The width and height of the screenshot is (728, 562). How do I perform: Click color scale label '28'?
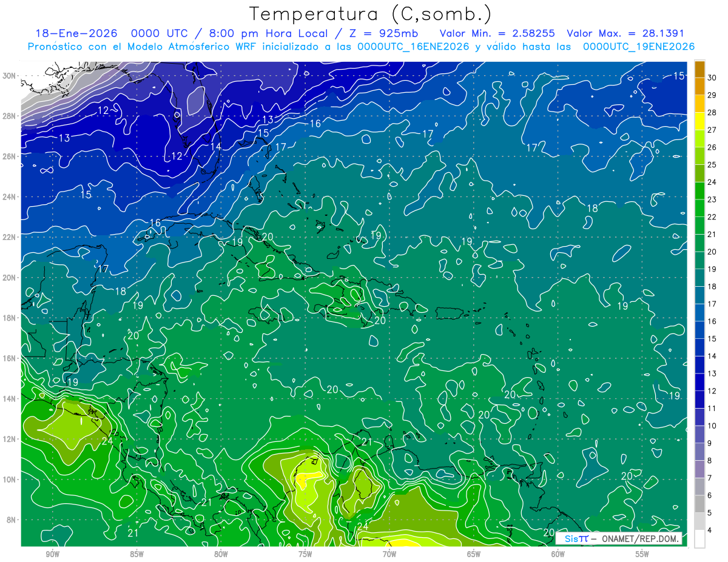[712, 112]
